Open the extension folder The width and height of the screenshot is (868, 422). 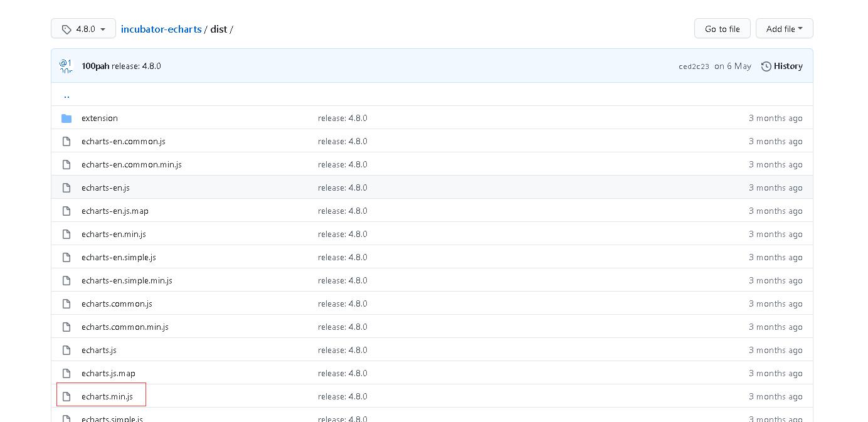100,118
